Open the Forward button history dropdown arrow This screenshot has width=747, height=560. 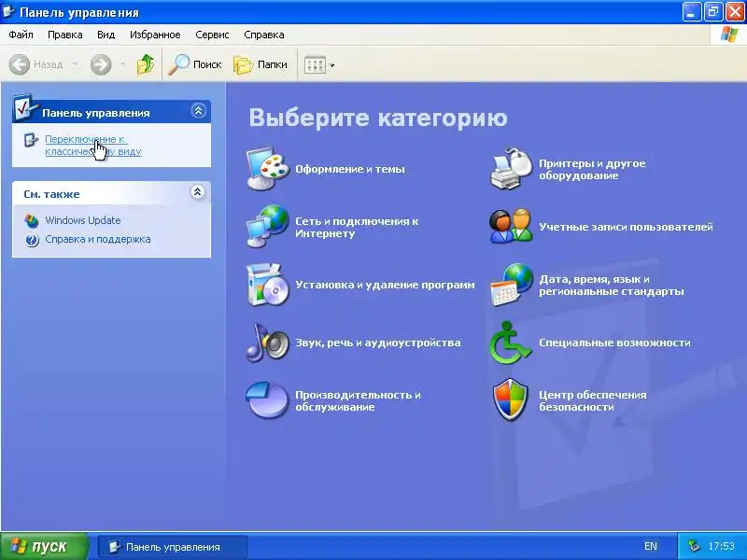(122, 64)
